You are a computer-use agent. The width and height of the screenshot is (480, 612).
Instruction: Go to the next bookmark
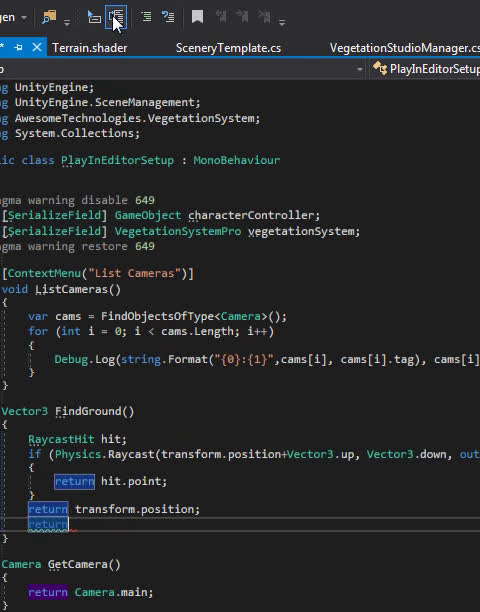click(242, 16)
